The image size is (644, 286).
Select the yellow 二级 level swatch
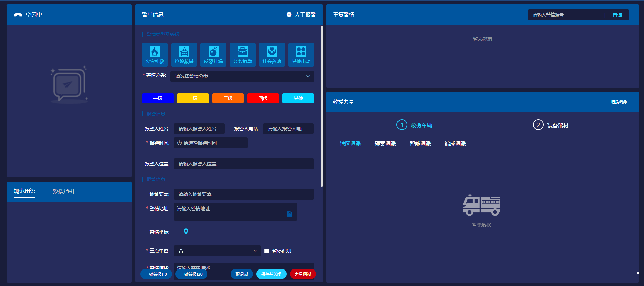(x=193, y=98)
